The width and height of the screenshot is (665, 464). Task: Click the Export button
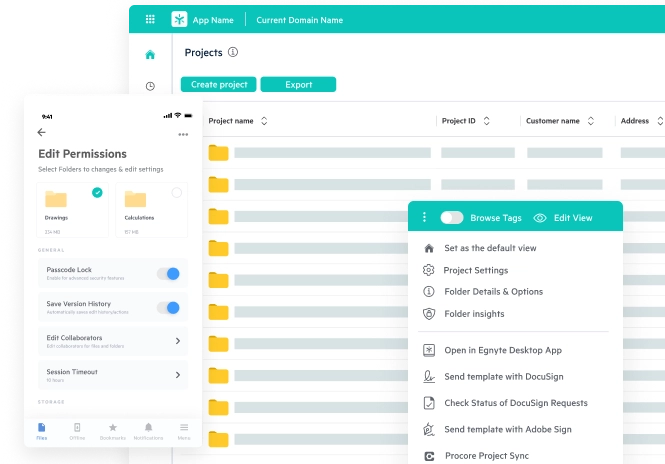click(x=298, y=85)
